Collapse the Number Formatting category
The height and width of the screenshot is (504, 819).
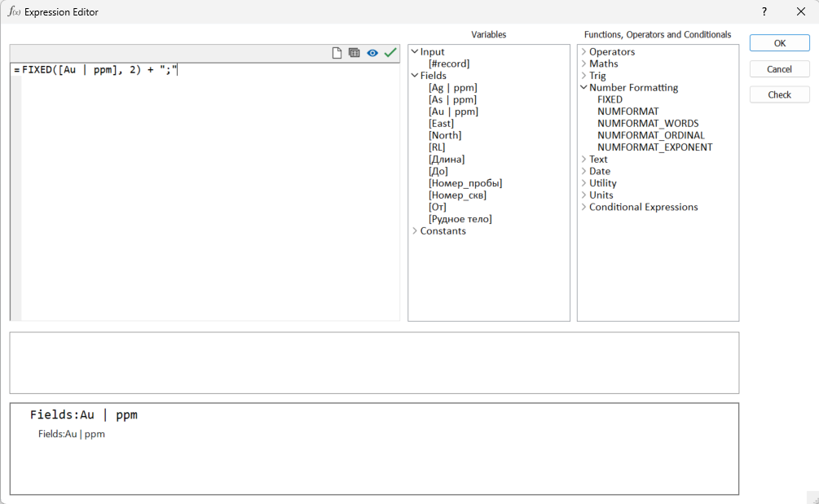[583, 87]
